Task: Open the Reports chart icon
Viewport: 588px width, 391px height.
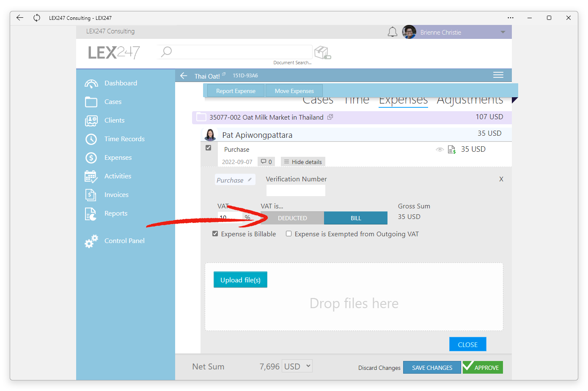Action: [x=91, y=214]
